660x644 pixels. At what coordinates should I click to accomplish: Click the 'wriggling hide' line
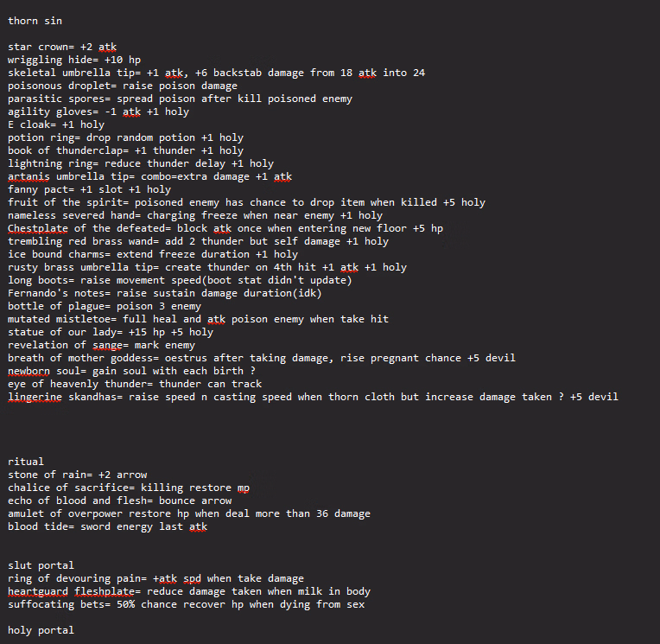(74, 60)
